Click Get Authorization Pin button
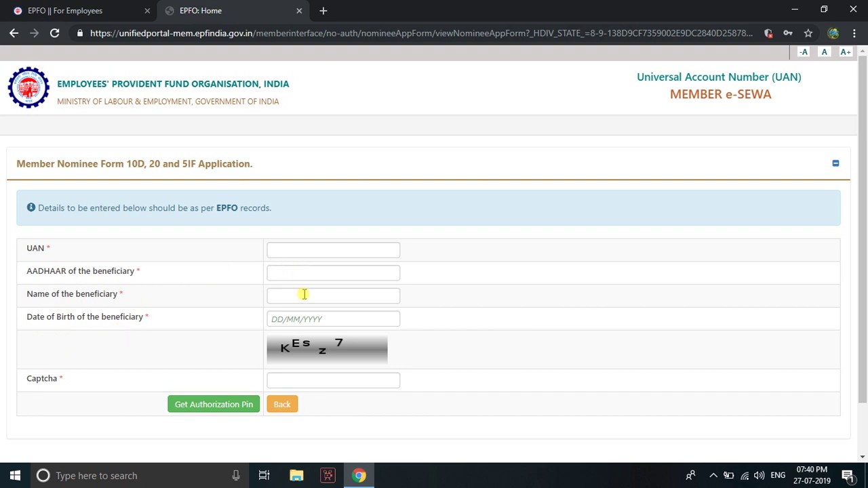 click(x=214, y=404)
